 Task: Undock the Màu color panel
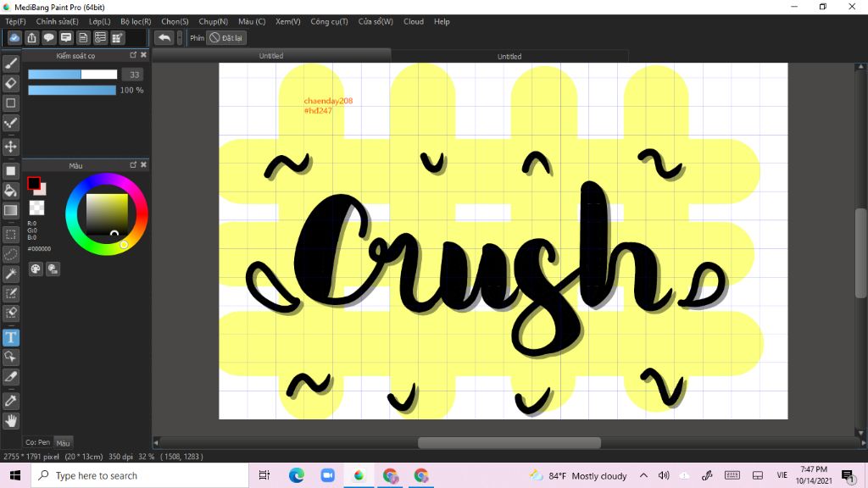[x=133, y=165]
